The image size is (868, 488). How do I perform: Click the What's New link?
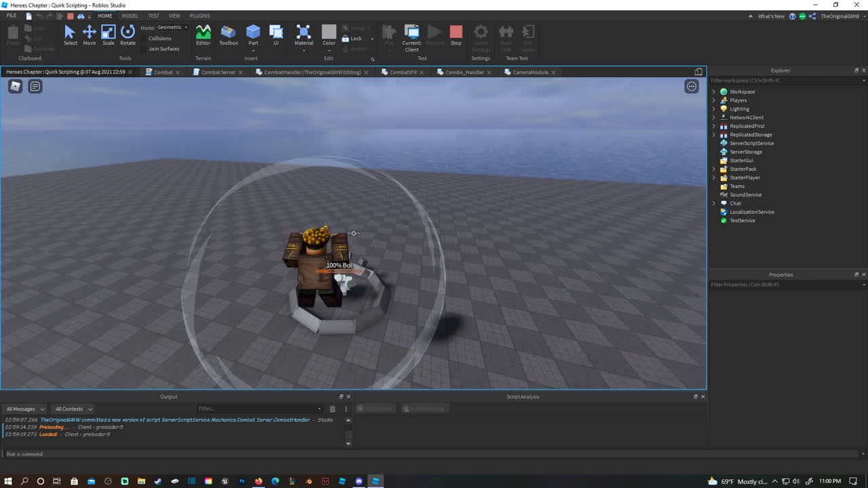click(771, 16)
